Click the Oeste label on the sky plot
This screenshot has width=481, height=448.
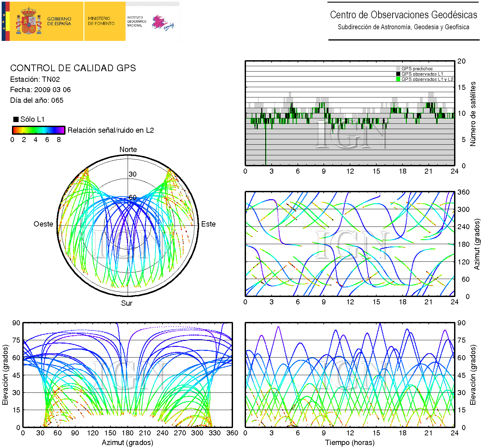[x=43, y=224]
